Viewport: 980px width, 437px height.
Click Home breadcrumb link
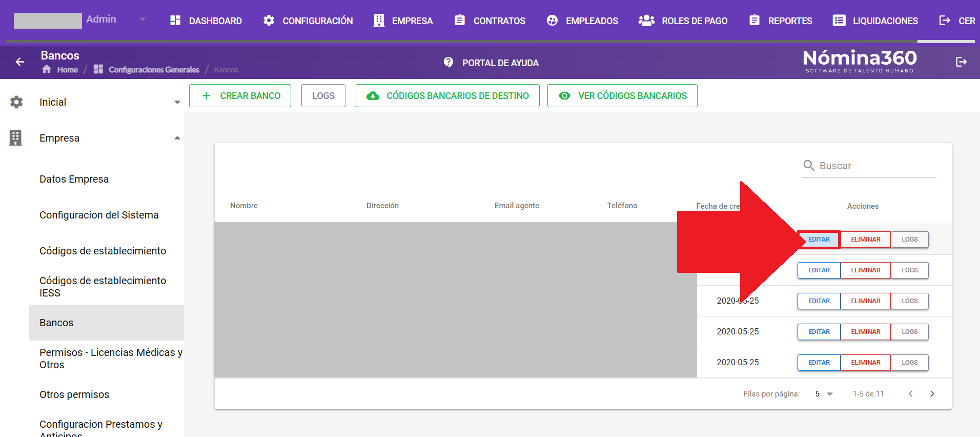coord(67,70)
